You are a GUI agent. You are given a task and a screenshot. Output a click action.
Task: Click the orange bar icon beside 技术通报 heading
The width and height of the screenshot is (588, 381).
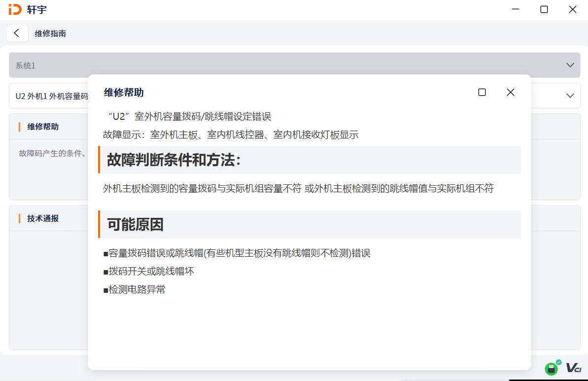click(20, 218)
